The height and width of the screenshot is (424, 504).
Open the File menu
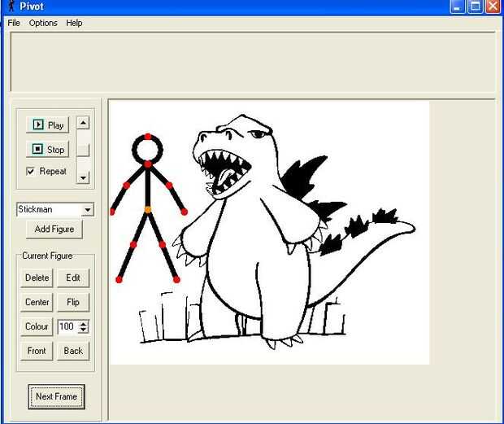tap(14, 23)
